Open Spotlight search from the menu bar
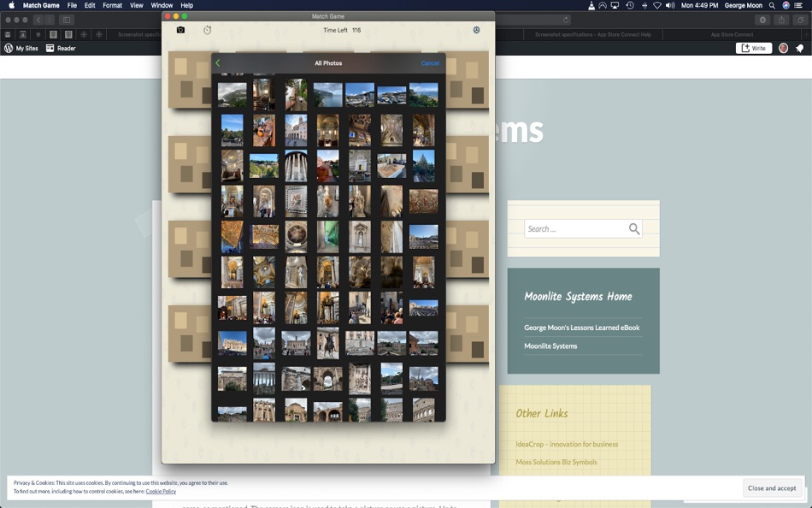Screen dimensions: 812x508 point(771,5)
